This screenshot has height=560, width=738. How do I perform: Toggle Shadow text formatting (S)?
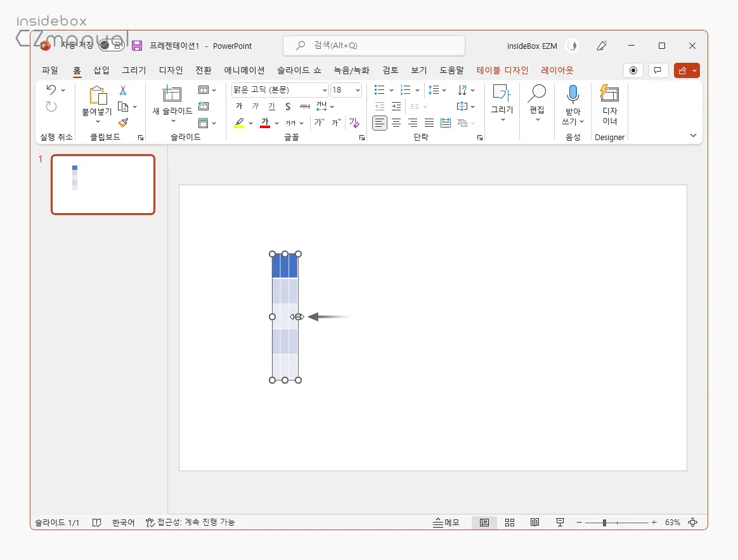288,107
